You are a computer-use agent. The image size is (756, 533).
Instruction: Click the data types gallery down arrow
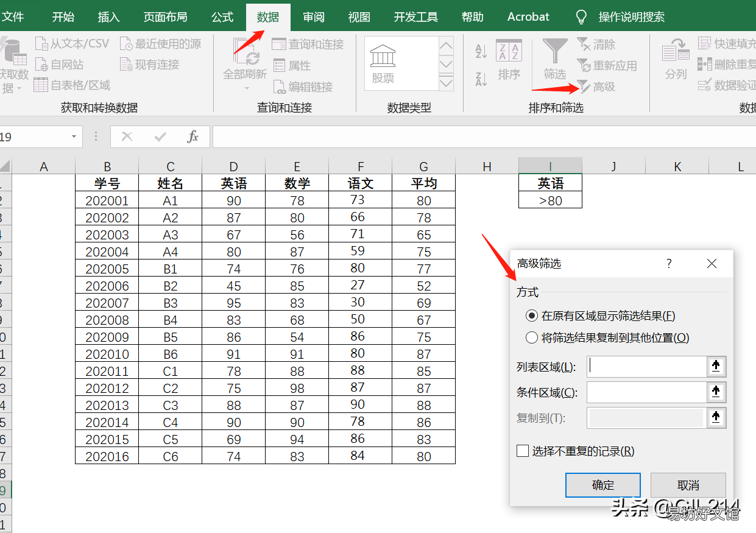tap(447, 64)
